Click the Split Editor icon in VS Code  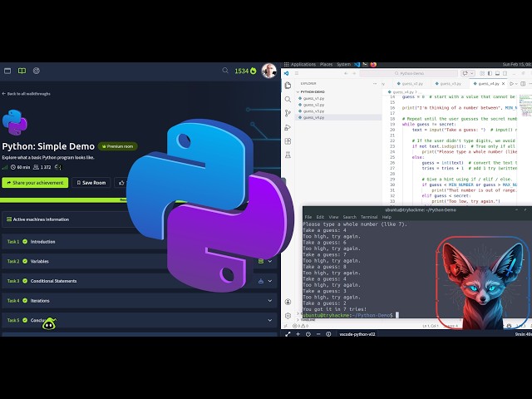click(x=523, y=83)
